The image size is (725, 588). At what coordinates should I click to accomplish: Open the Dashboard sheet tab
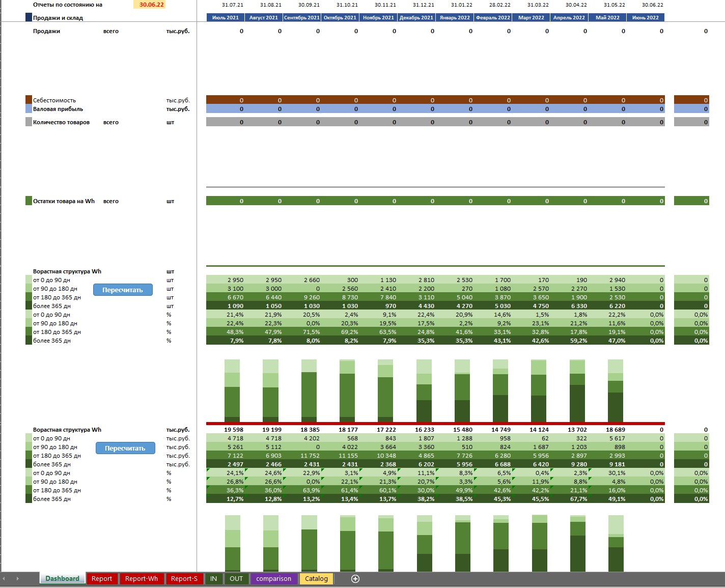click(x=62, y=579)
